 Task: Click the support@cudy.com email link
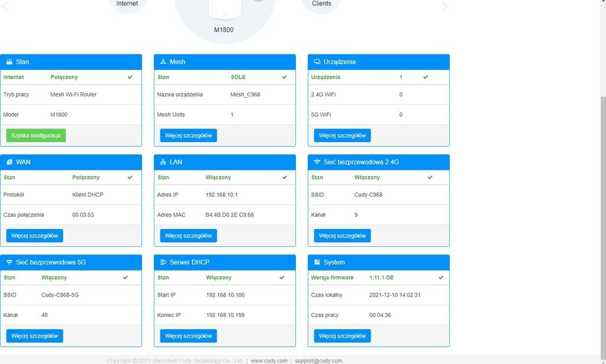318,360
